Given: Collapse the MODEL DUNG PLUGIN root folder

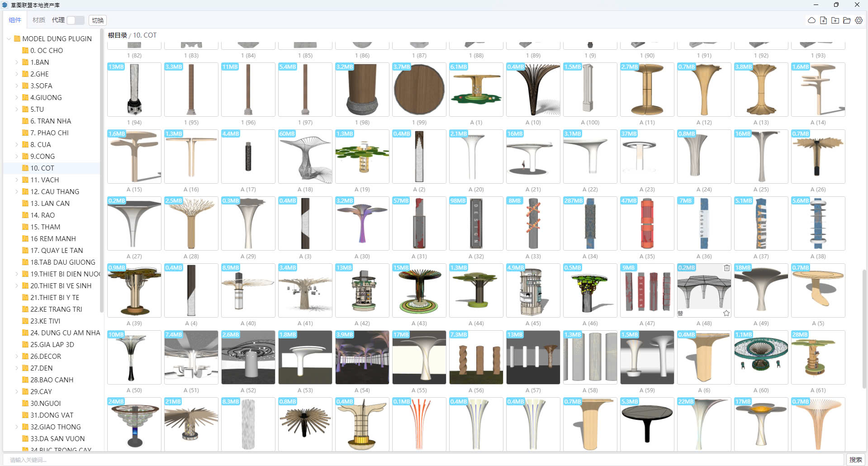Looking at the screenshot, I should tap(9, 39).
